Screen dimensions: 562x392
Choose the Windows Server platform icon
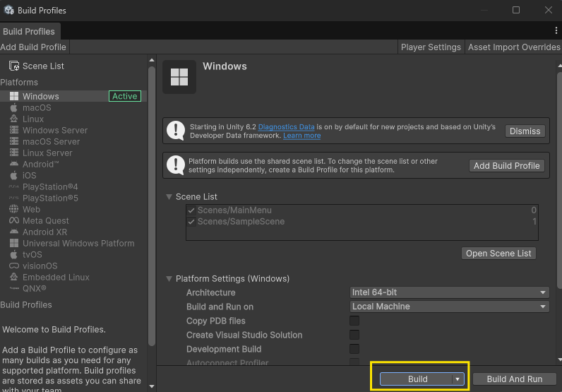(x=14, y=130)
